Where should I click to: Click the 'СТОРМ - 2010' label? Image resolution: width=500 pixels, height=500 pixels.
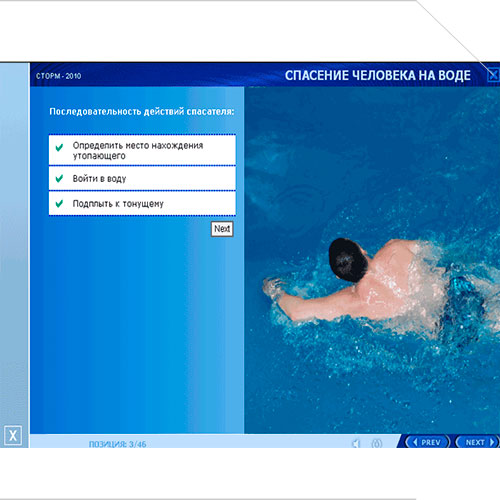59,76
